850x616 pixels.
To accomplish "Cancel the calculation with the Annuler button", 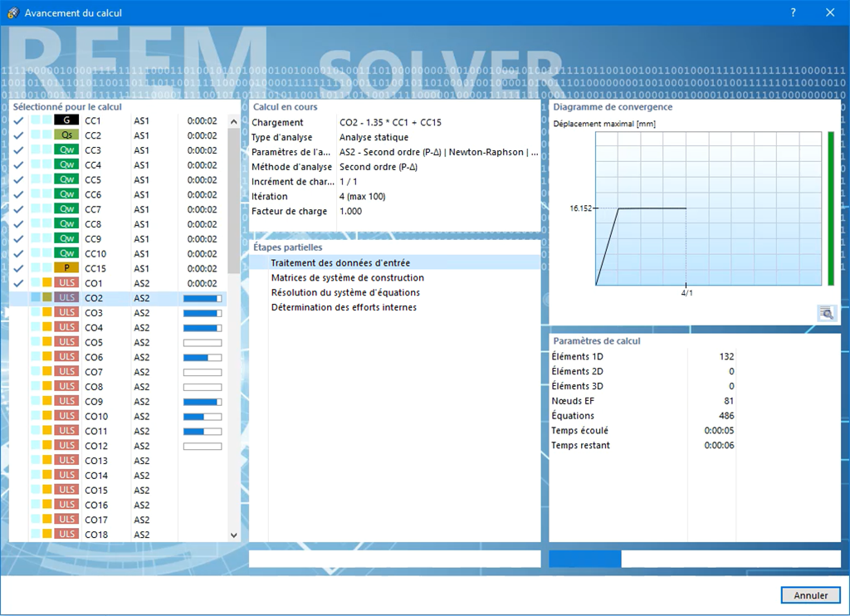I will pyautogui.click(x=810, y=595).
